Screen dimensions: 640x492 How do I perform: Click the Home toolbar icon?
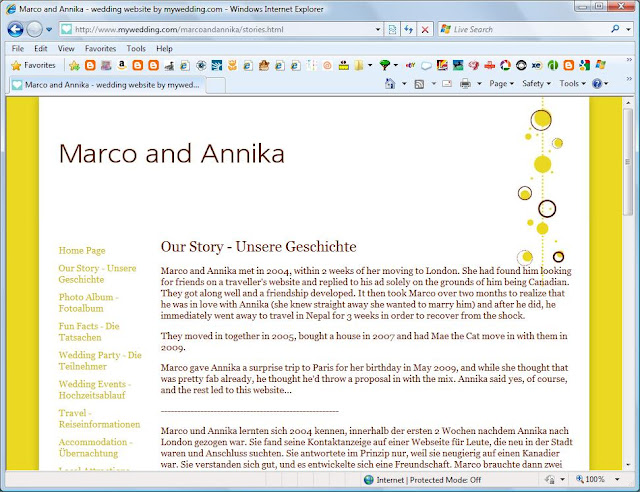click(x=390, y=84)
